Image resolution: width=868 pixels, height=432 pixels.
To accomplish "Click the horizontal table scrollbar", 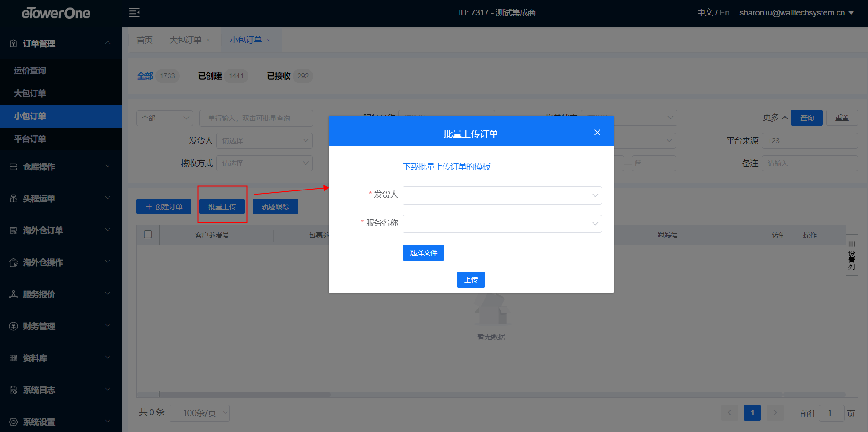I will 245,395.
